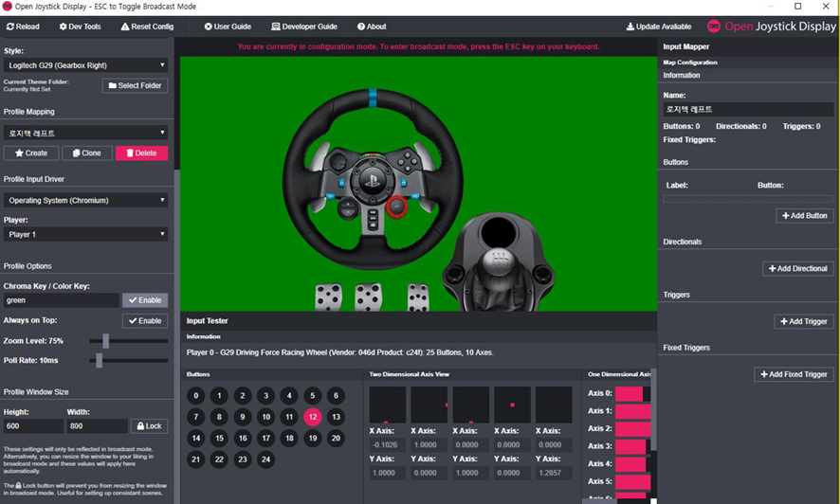
Task: Focus the Chroma Key color field
Action: pos(61,300)
